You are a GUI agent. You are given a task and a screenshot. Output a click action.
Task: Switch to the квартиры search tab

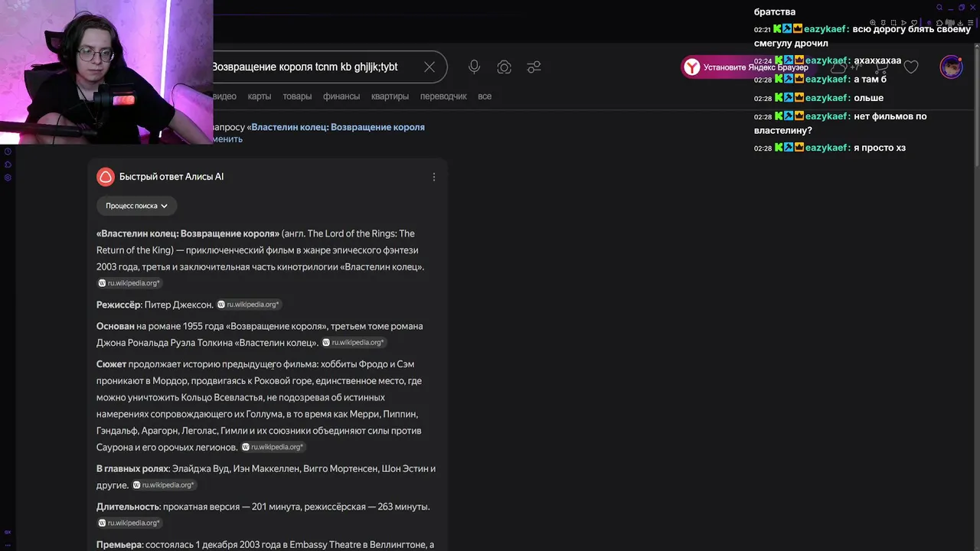click(x=390, y=96)
